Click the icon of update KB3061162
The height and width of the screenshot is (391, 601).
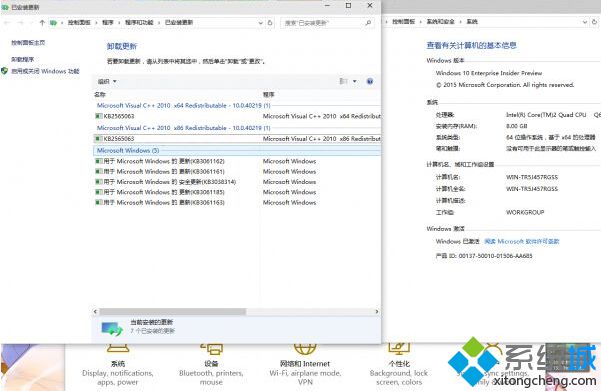(x=99, y=161)
